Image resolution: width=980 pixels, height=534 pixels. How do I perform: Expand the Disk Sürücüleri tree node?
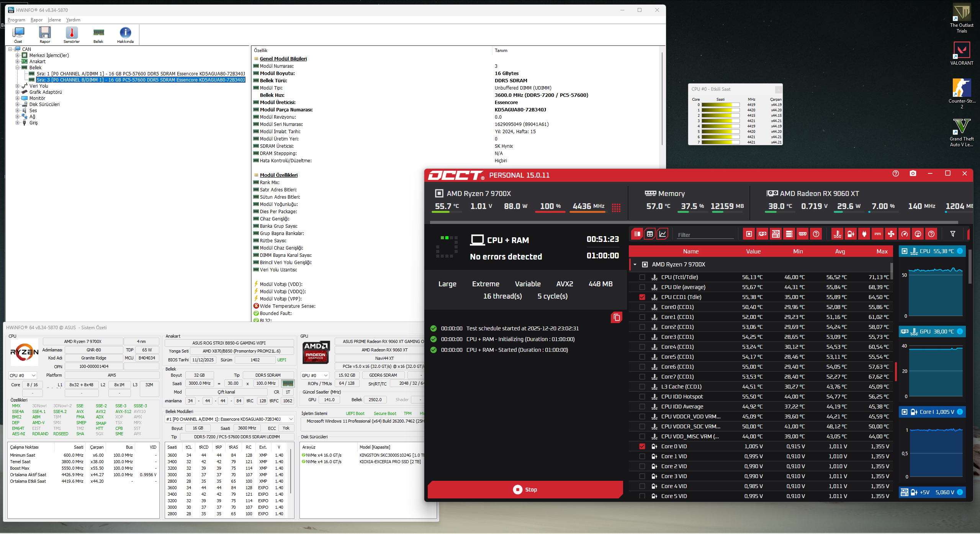(17, 105)
